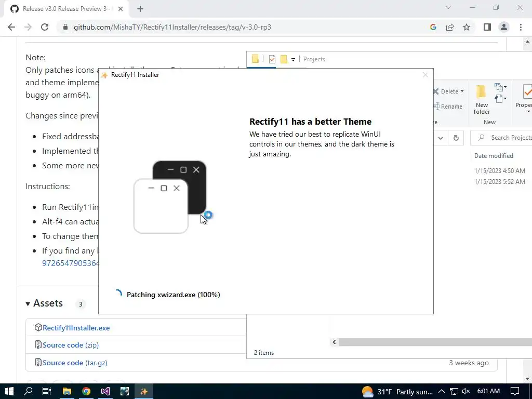532x399 pixels.
Task: Download Source code (zip)
Action: pyautogui.click(x=71, y=345)
